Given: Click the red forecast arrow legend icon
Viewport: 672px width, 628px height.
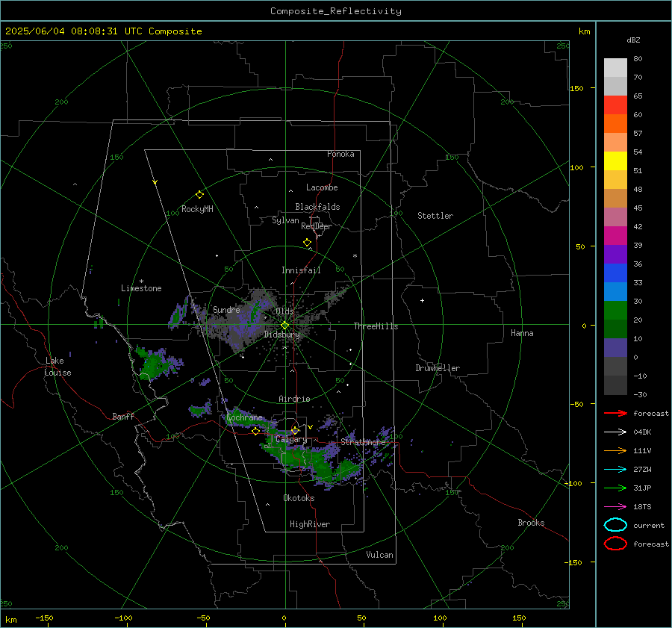Looking at the screenshot, I should click(615, 413).
